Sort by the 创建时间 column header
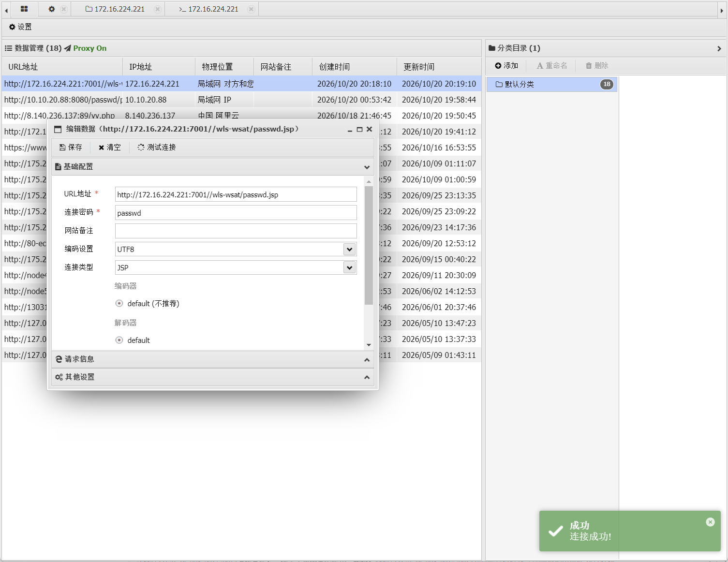The image size is (728, 562). (x=354, y=67)
